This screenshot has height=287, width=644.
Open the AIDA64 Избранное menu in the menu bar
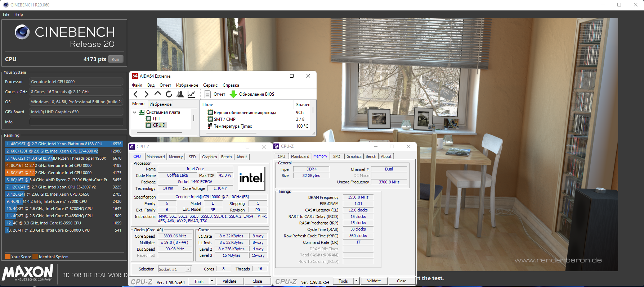pos(187,85)
